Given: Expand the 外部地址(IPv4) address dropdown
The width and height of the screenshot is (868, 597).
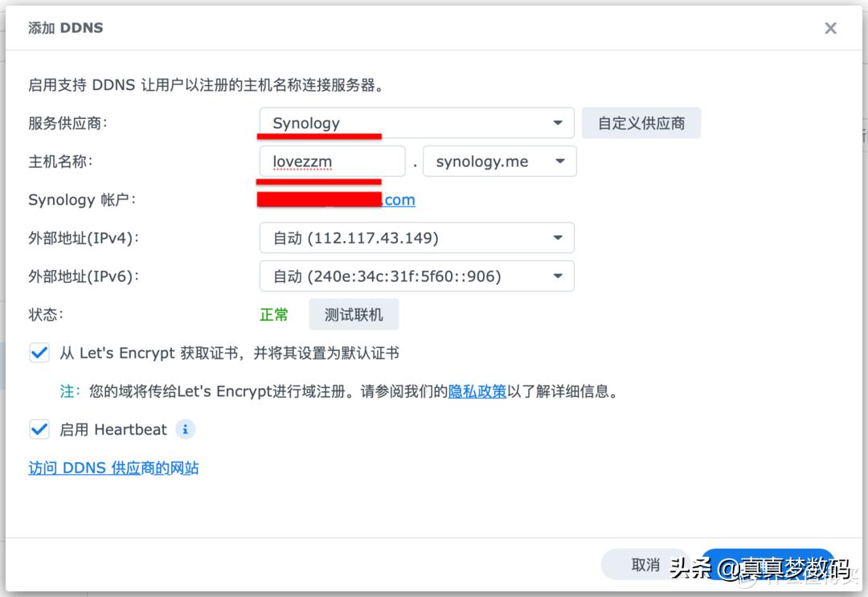Looking at the screenshot, I should point(416,237).
